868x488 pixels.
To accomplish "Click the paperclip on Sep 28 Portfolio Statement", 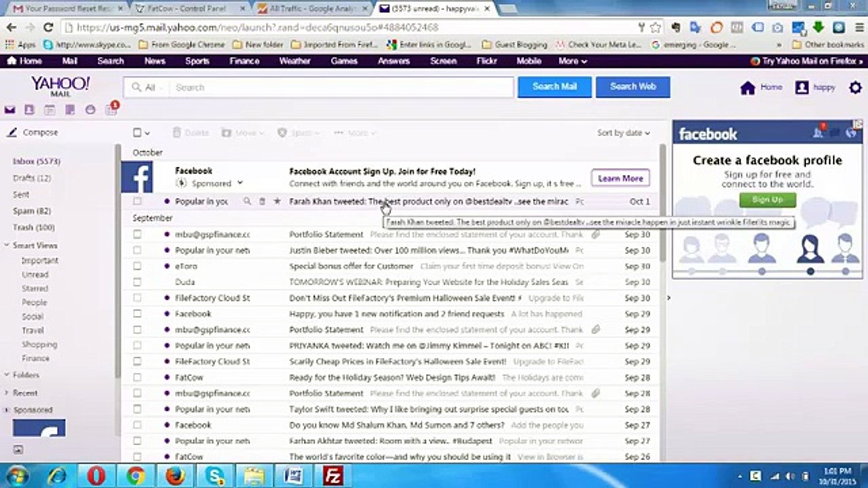I will click(595, 393).
